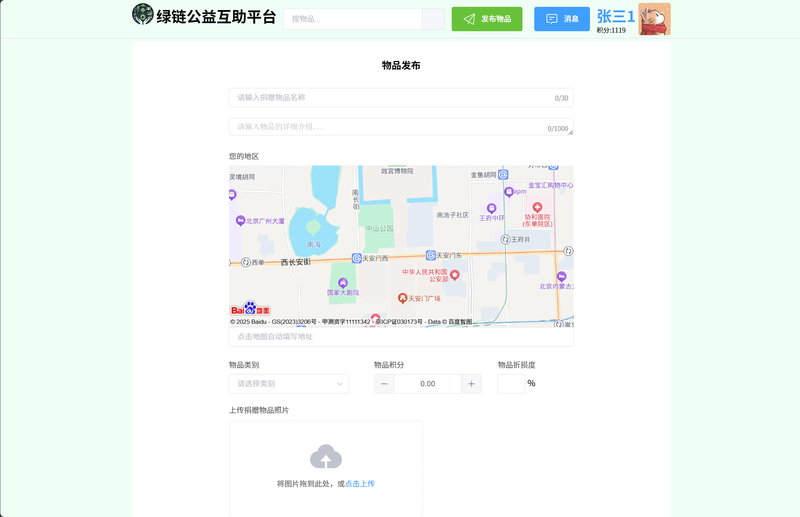Viewport: 800px width, 517px height.
Task: Click the 公安部 marker icon on map
Action: (455, 275)
